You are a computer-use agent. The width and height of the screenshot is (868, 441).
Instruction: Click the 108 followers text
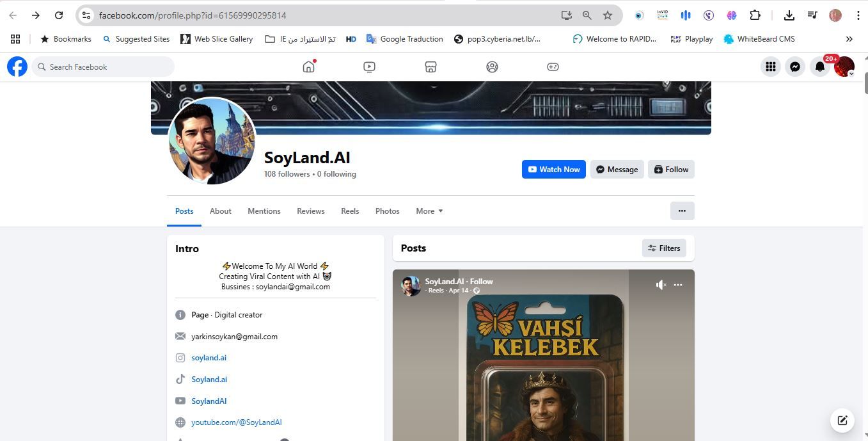pos(287,174)
